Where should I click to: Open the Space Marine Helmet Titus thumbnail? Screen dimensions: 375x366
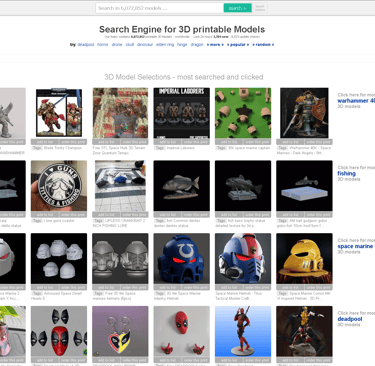(243, 258)
